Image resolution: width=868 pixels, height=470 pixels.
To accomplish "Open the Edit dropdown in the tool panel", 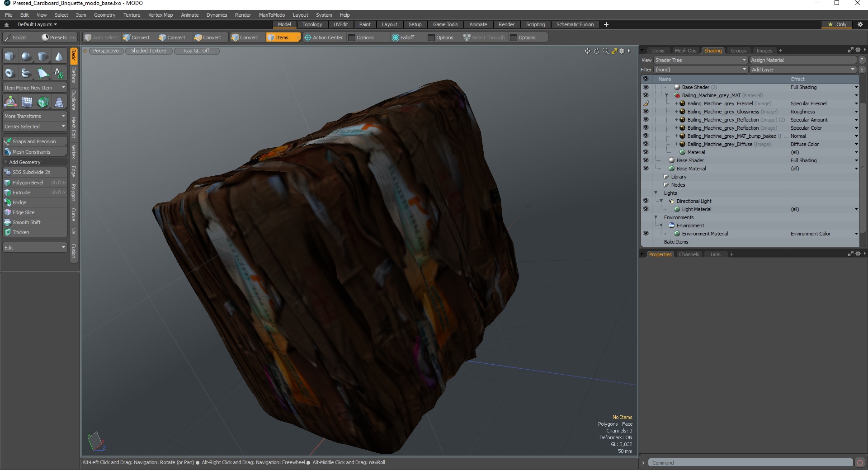I will (35, 248).
